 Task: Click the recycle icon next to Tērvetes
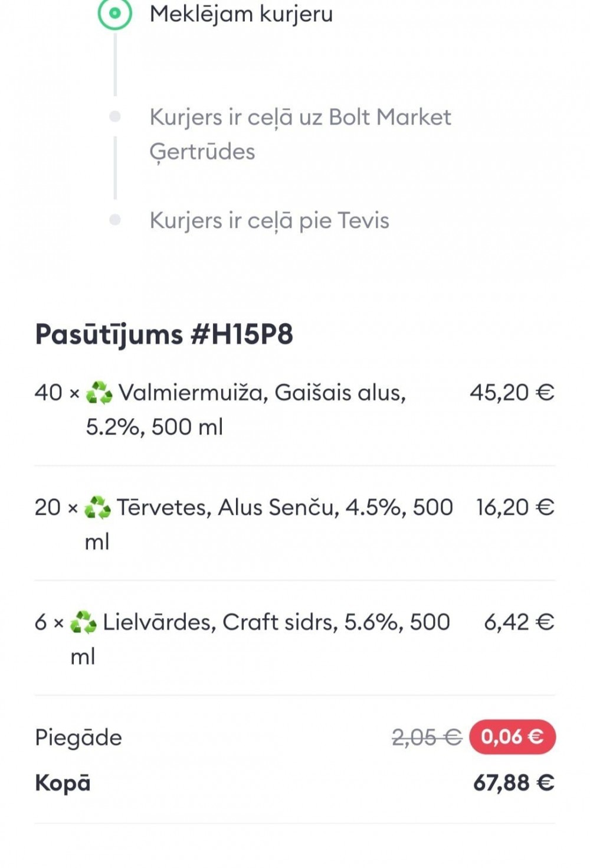[x=97, y=508]
